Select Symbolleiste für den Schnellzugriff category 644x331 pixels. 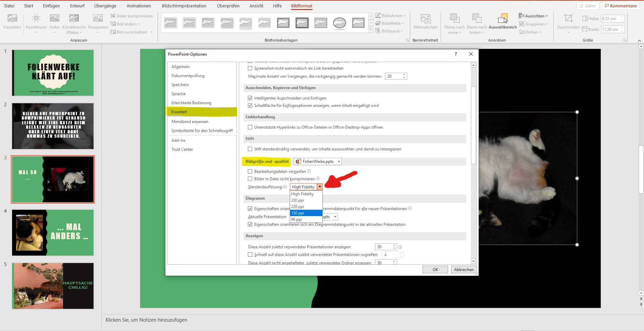(x=202, y=131)
